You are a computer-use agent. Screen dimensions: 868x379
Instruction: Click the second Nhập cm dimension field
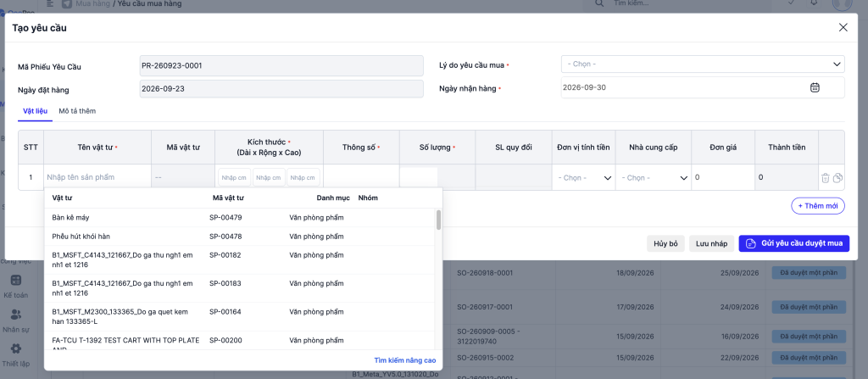point(269,178)
